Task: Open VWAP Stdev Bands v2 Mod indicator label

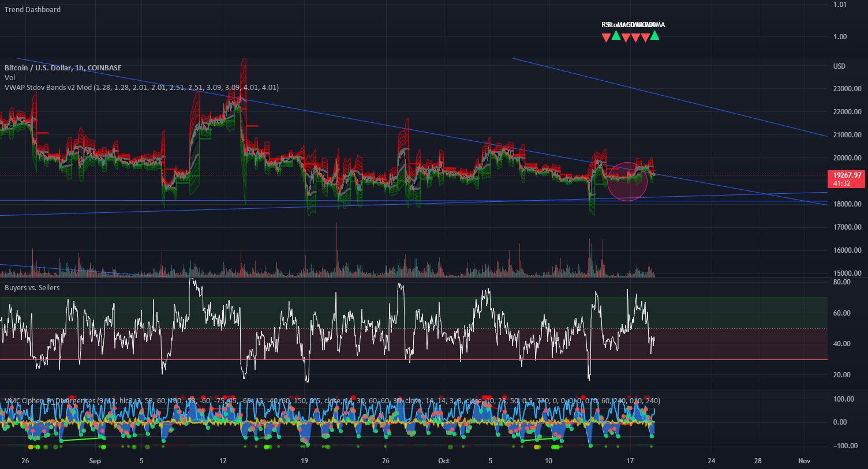Action: (x=141, y=88)
